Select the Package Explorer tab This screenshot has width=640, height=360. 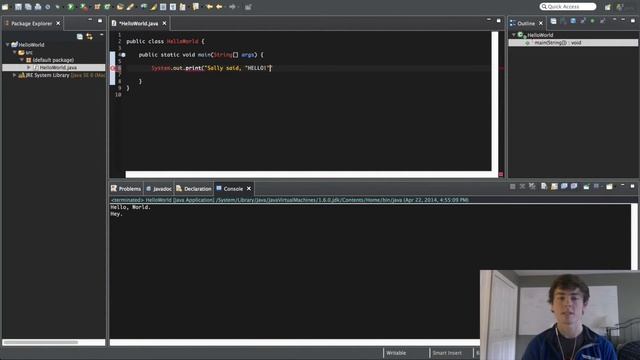31,24
